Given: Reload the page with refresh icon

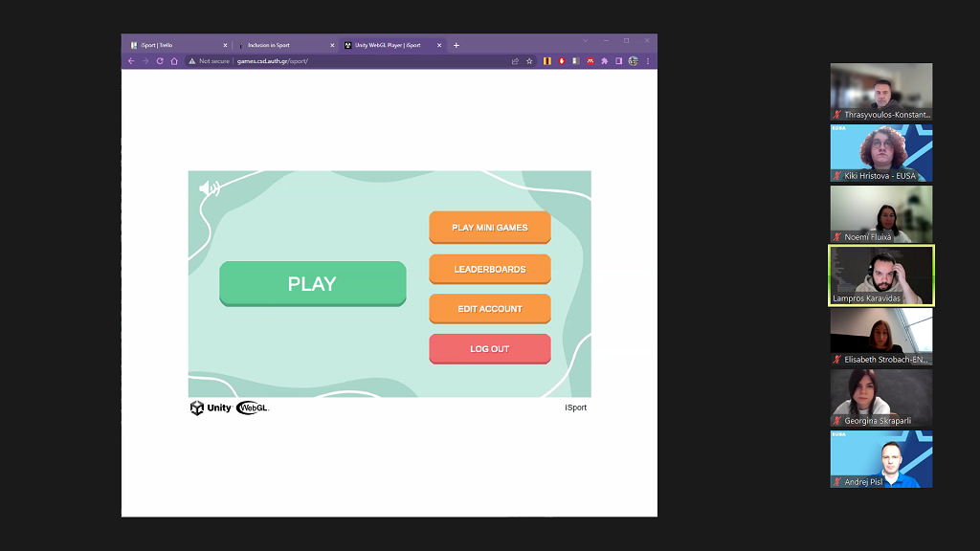Looking at the screenshot, I should 160,61.
